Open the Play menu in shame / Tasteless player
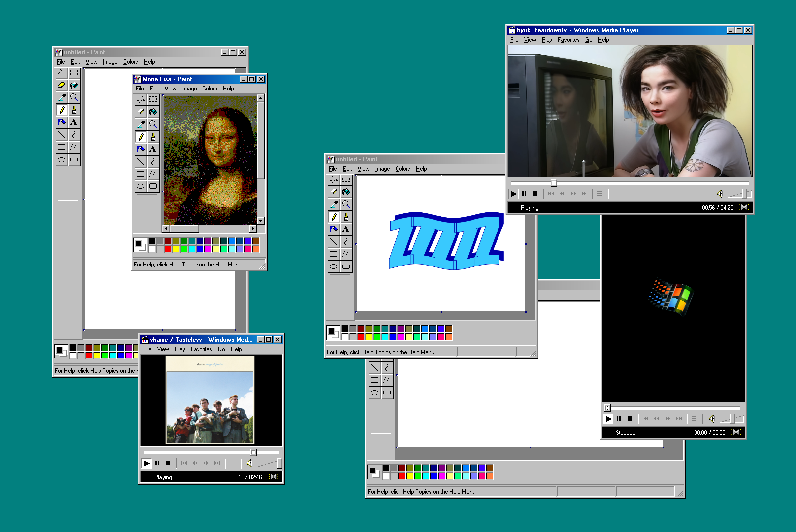Screen dimensions: 796x532 tap(180, 349)
